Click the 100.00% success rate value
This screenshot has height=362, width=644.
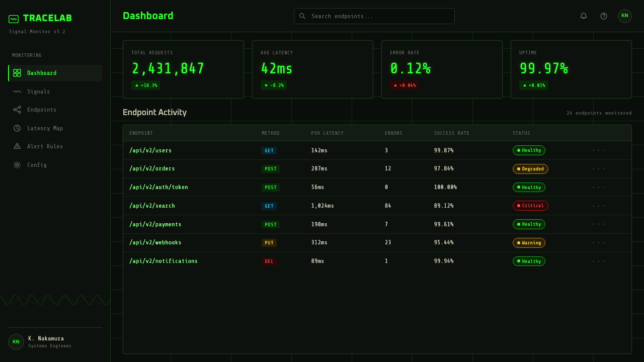pyautogui.click(x=446, y=187)
